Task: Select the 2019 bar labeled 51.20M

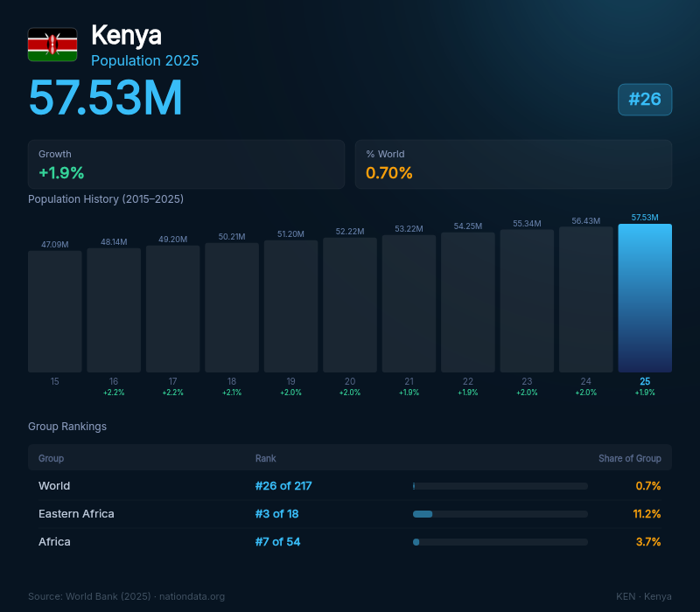Action: click(291, 306)
